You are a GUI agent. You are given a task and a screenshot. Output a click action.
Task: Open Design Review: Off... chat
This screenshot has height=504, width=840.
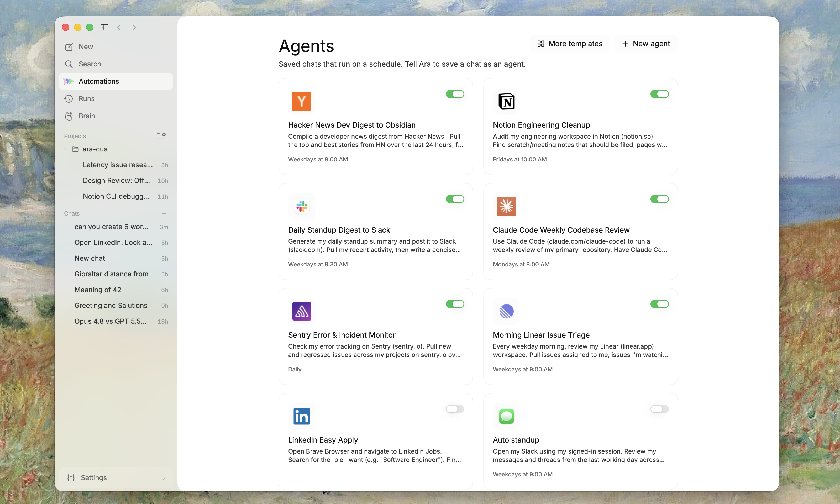(116, 181)
